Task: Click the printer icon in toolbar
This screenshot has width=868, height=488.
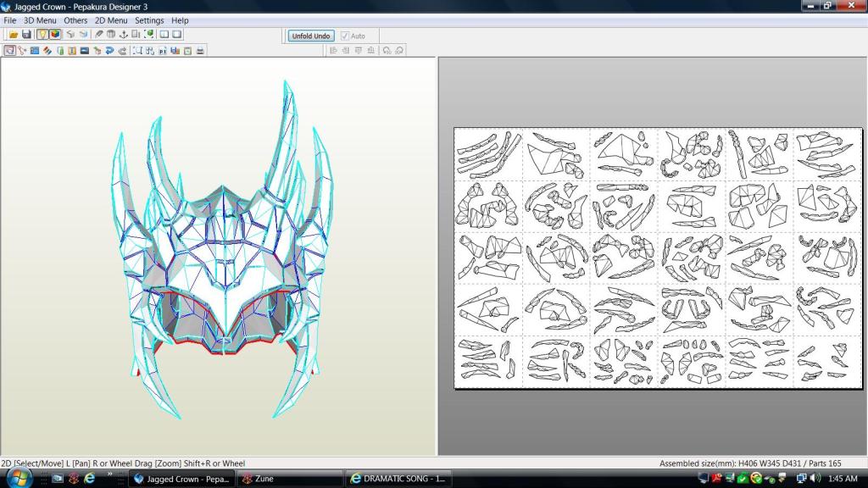Action: pos(200,51)
